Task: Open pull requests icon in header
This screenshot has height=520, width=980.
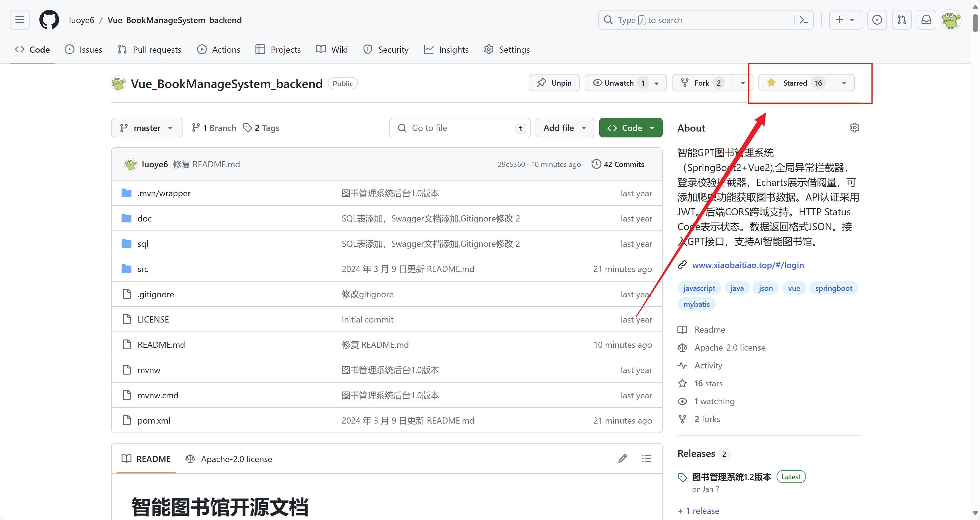Action: (902, 20)
